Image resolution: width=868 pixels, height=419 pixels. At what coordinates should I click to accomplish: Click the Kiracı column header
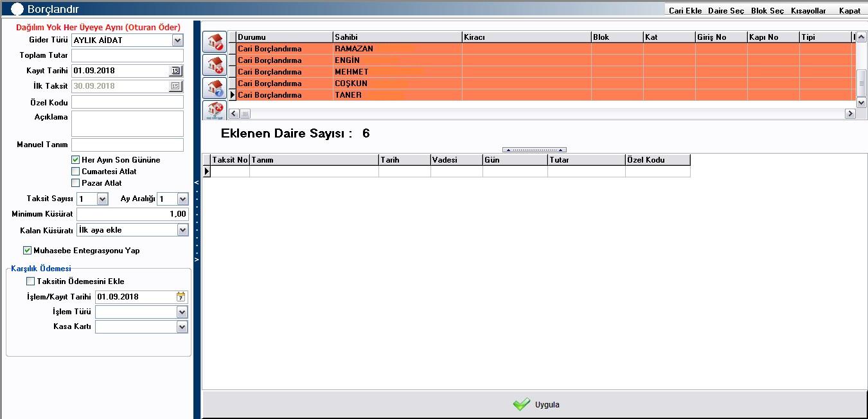pos(527,37)
